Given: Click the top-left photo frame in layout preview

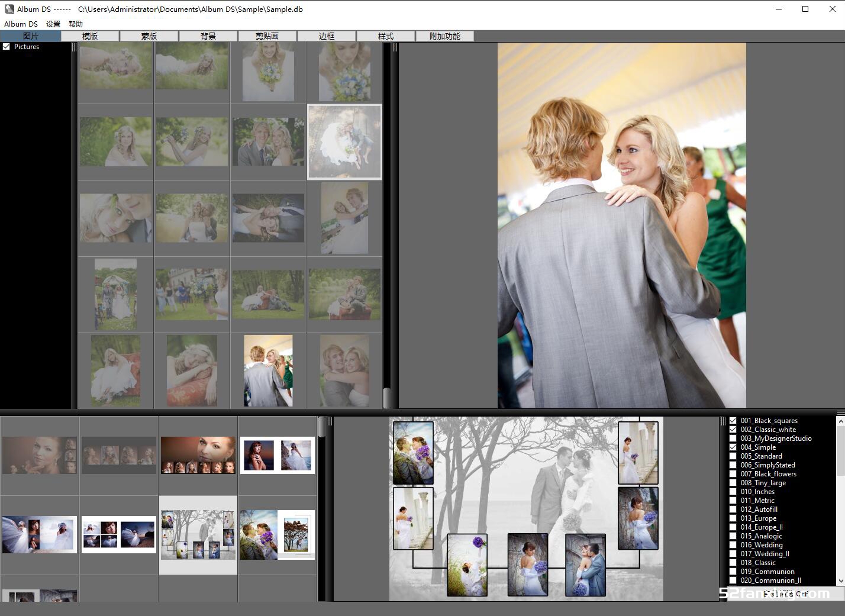Looking at the screenshot, I should 413,453.
